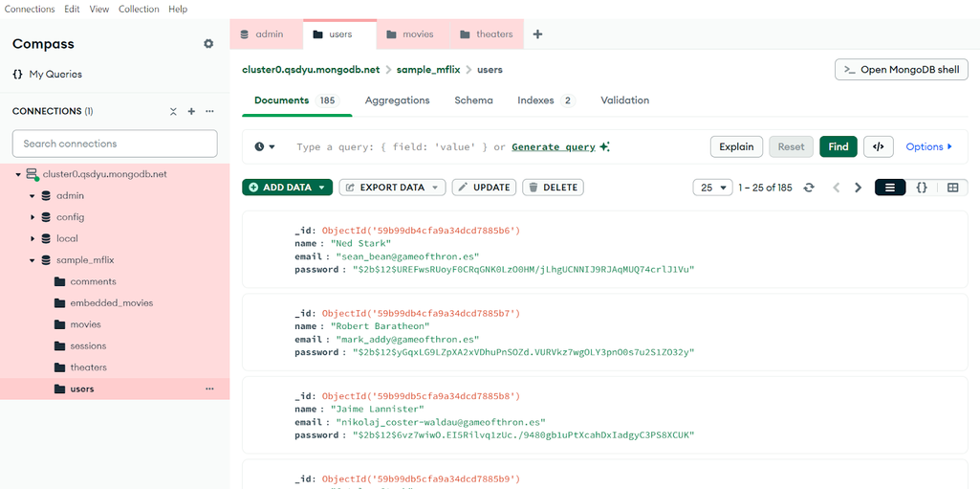
Task: Open the Collection menu
Action: click(x=139, y=10)
